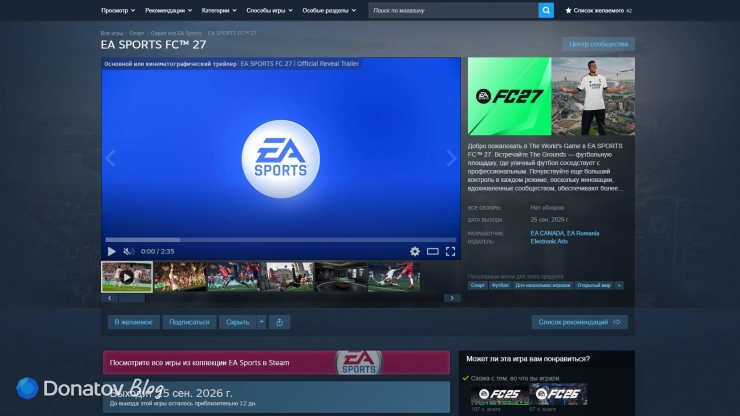Open Способы игры menu
740x416 pixels.
coord(269,10)
